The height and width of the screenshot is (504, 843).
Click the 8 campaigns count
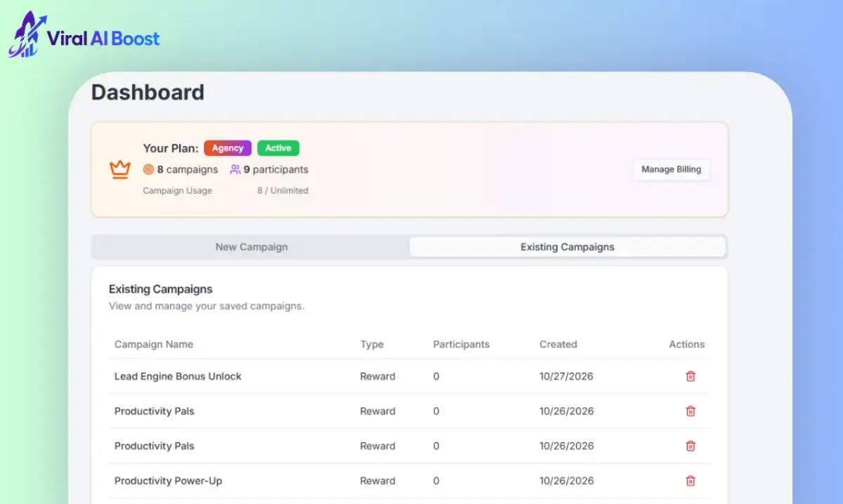tap(188, 169)
